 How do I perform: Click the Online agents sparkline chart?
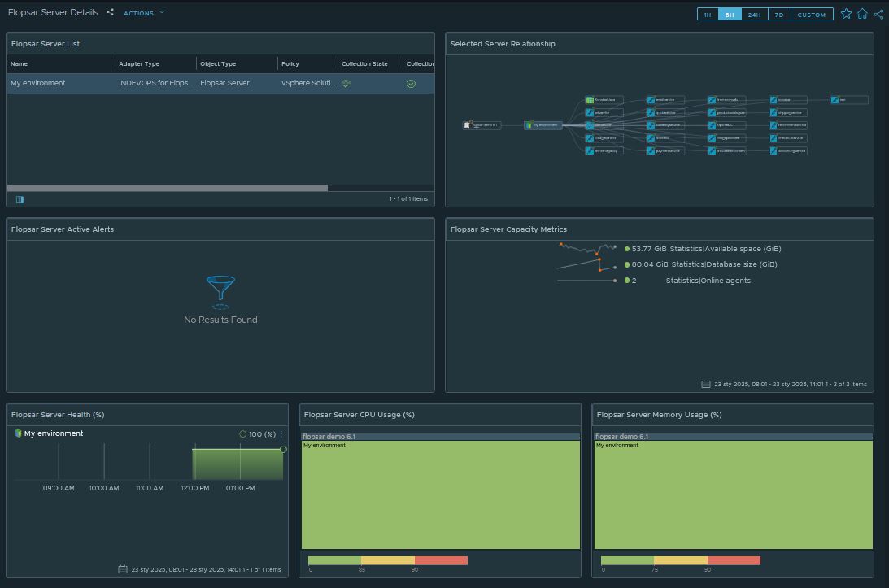(x=587, y=280)
